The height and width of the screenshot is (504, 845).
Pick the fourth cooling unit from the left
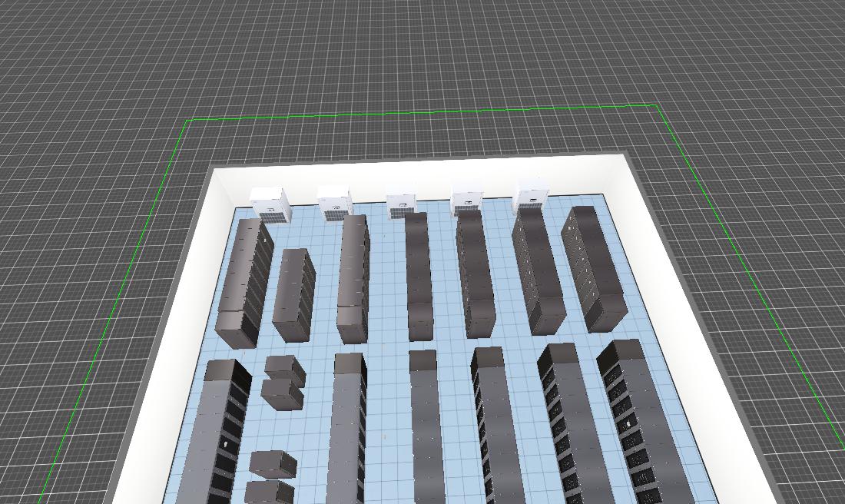point(466,198)
